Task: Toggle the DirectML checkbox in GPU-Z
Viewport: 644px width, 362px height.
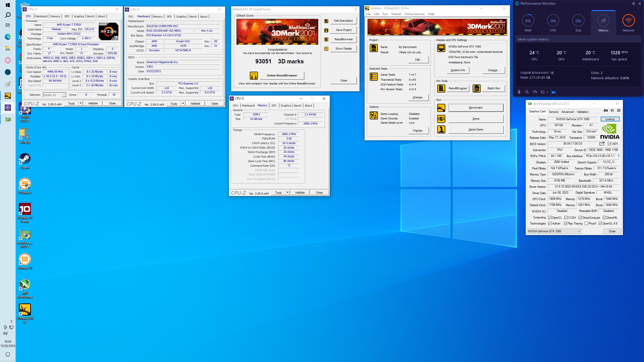Action: tap(605, 218)
